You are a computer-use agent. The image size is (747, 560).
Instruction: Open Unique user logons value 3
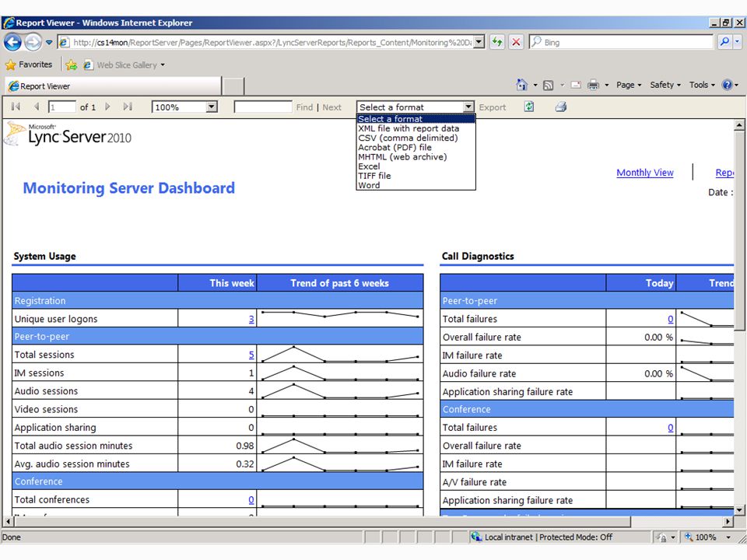251,319
